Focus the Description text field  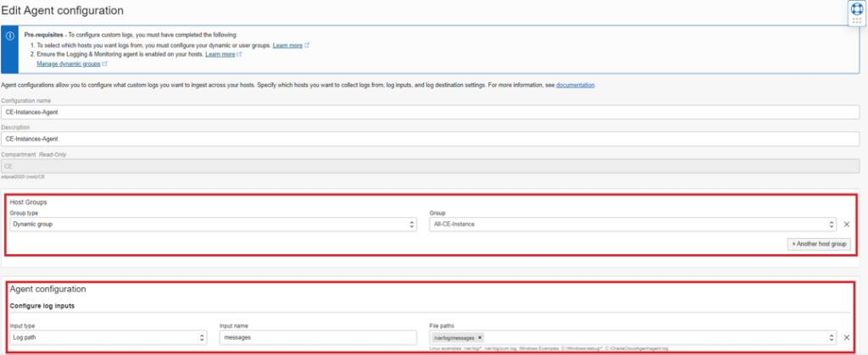(x=432, y=137)
